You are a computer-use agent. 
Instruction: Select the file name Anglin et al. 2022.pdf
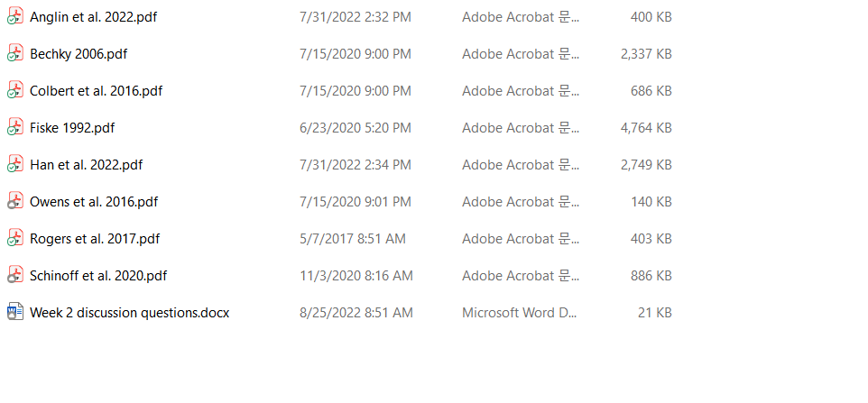[x=93, y=17]
